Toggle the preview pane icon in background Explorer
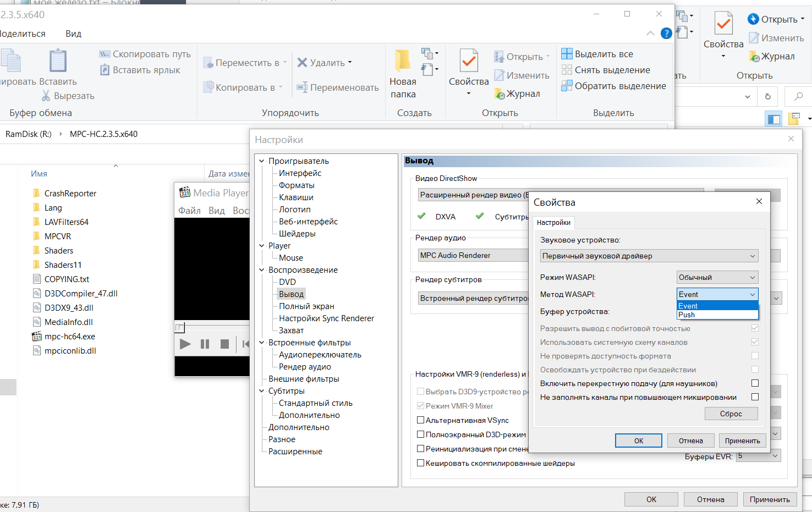 click(774, 119)
